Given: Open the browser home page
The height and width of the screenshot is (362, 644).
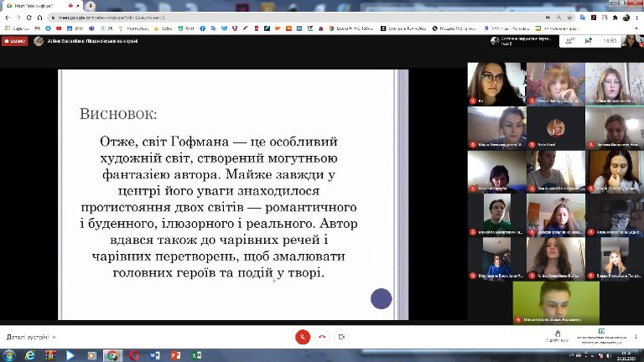Looking at the screenshot, I should [x=40, y=18].
